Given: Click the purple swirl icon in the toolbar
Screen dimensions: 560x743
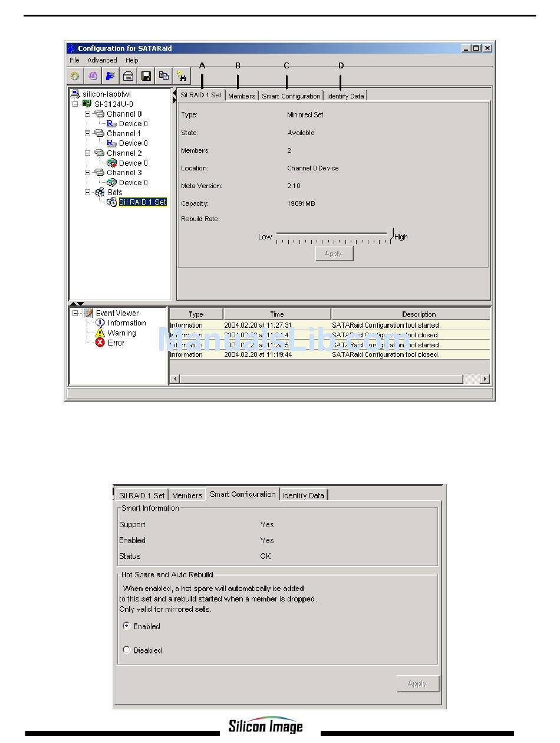Looking at the screenshot, I should pyautogui.click(x=93, y=76).
